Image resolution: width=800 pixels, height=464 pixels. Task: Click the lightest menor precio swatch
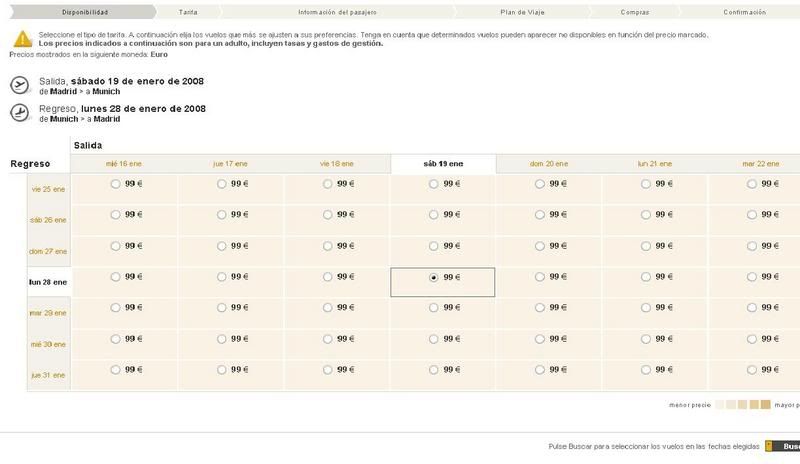[x=719, y=405]
